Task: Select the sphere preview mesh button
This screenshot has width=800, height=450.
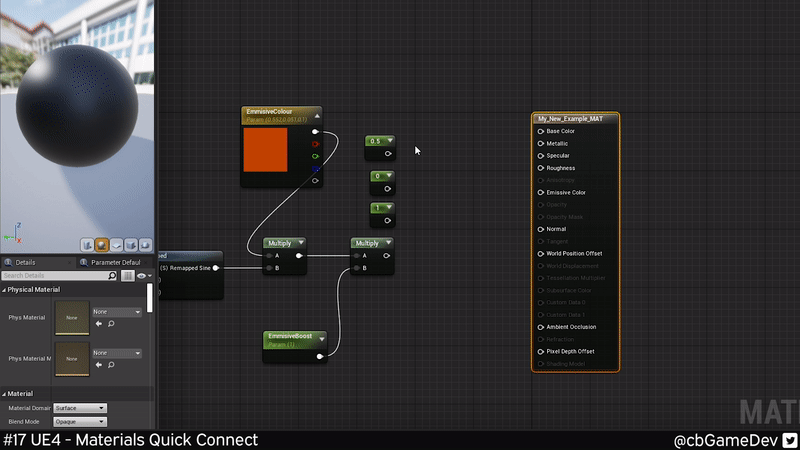Action: (x=102, y=244)
